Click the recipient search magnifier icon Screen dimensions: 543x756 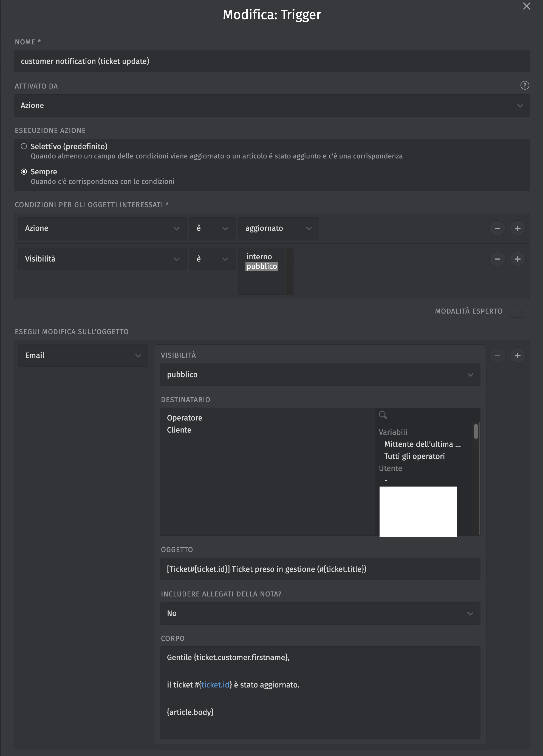383,415
